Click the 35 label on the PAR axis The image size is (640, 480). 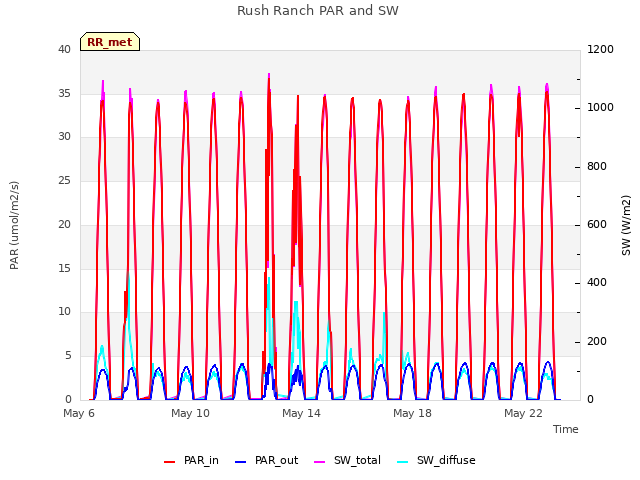[64, 93]
